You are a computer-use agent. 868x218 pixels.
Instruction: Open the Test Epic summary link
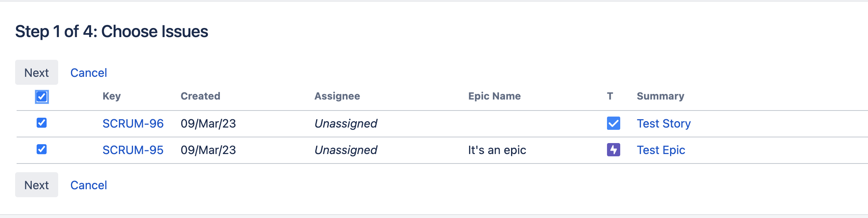click(x=661, y=150)
